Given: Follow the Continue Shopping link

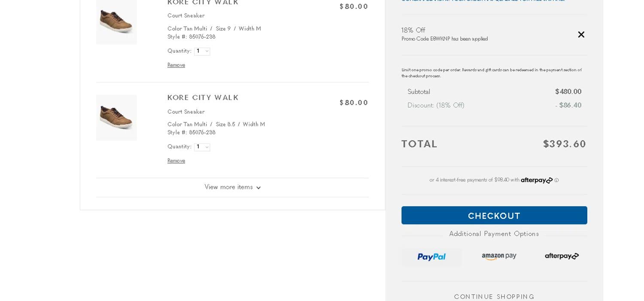Looking at the screenshot, I should coord(494,297).
